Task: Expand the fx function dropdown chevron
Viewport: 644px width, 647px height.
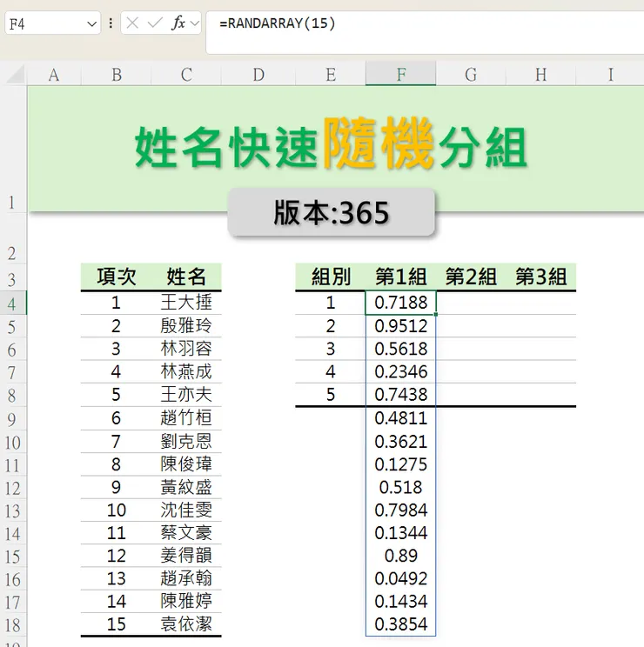Action: click(x=195, y=23)
